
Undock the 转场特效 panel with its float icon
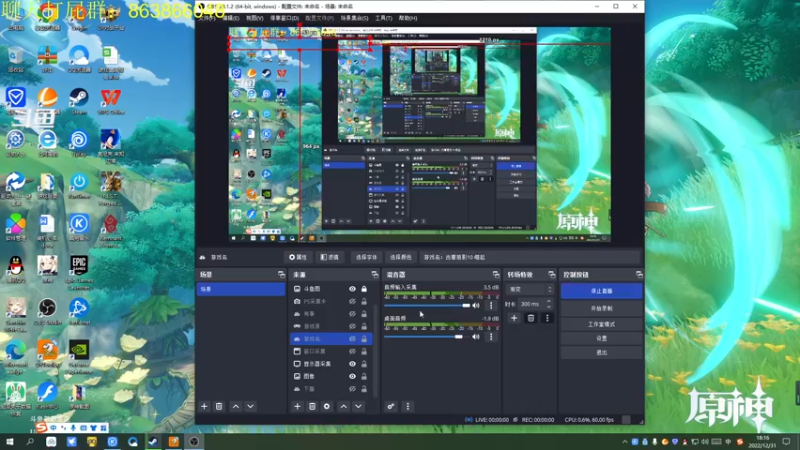(x=552, y=274)
